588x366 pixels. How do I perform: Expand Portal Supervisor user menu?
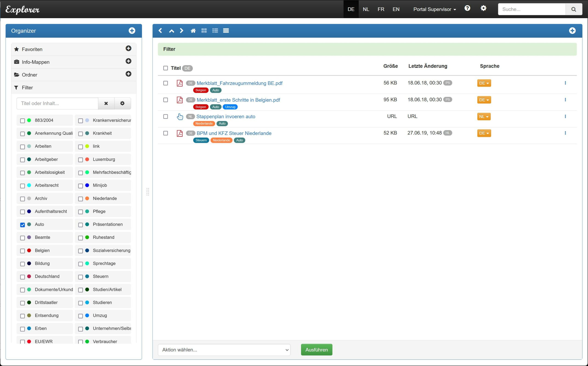coord(434,9)
